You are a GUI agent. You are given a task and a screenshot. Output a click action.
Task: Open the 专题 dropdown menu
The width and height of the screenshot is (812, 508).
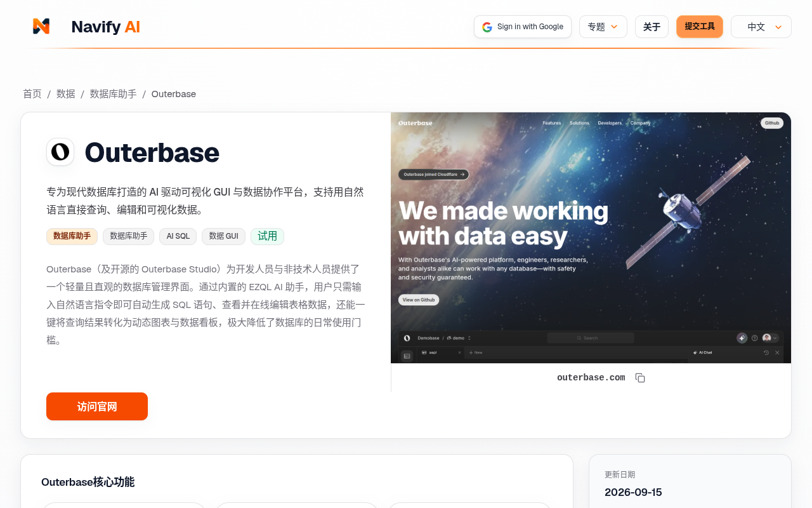tap(603, 27)
